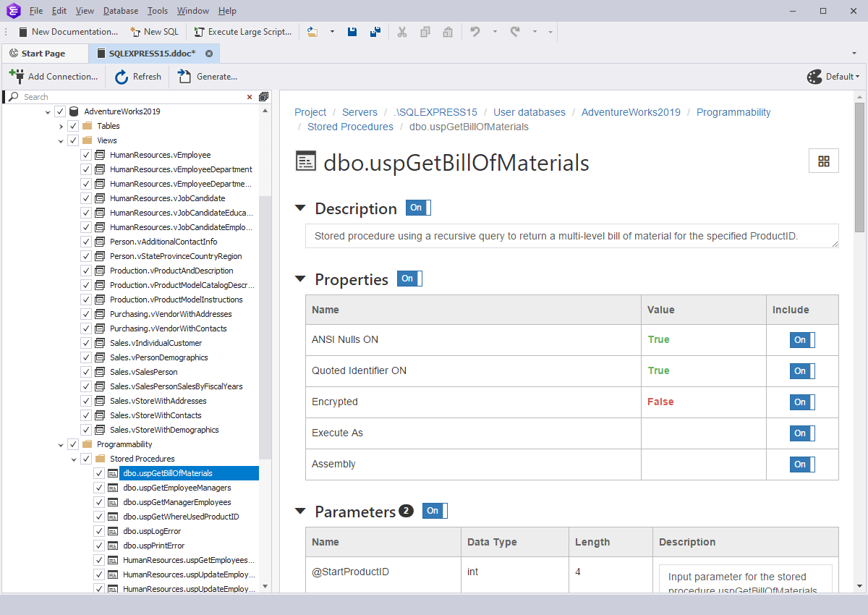Click the grid view icon beside the procedure title
This screenshot has width=868, height=615.
[824, 161]
